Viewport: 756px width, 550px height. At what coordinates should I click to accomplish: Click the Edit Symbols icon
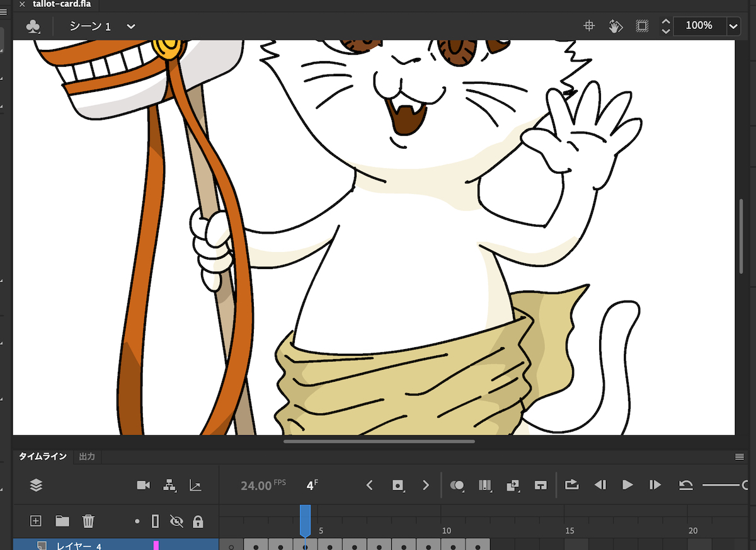click(x=33, y=26)
